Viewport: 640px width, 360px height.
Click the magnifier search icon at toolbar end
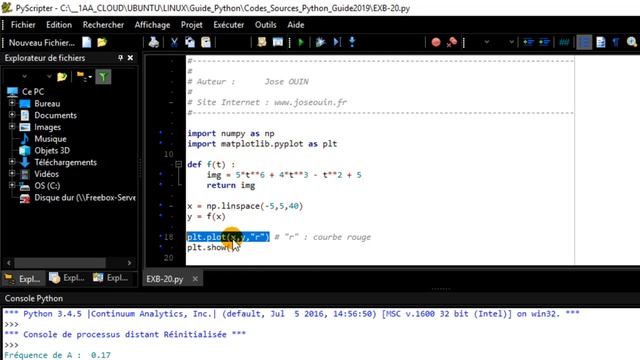[631, 42]
